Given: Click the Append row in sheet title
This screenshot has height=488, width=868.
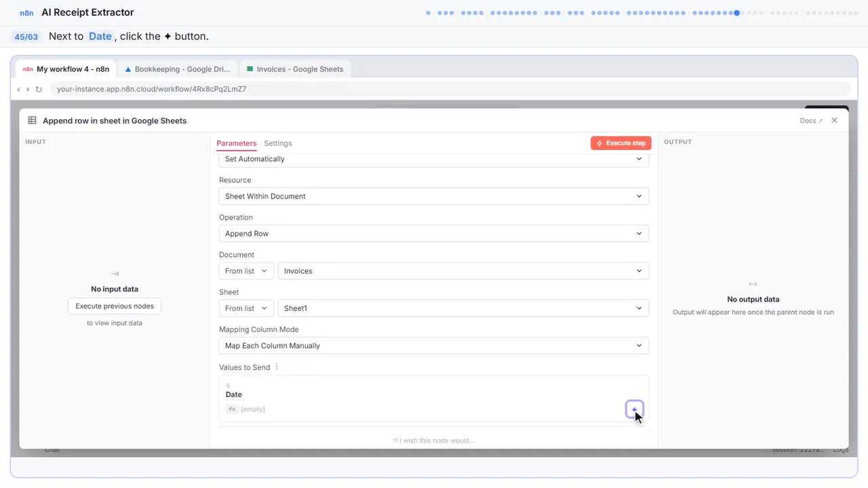Looking at the screenshot, I should (x=115, y=121).
